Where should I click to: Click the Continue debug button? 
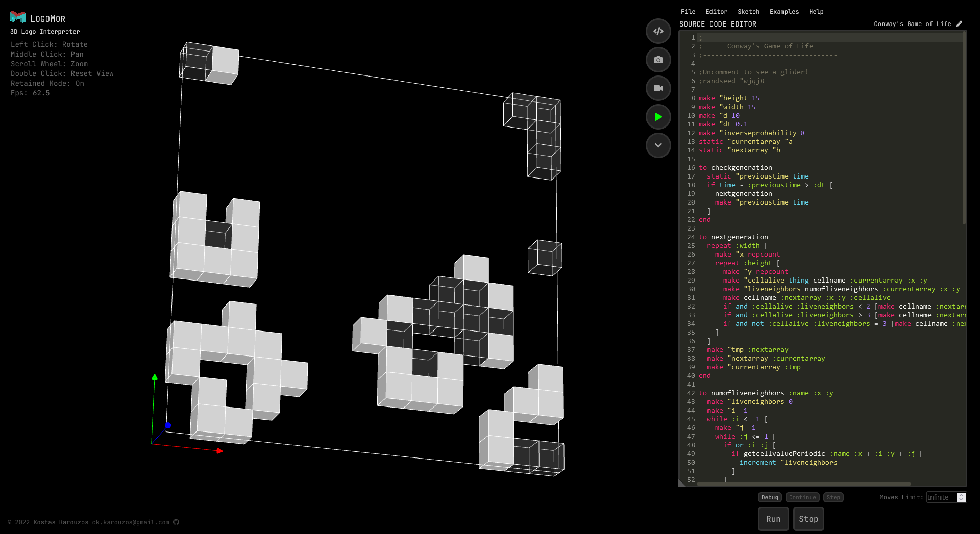tap(802, 497)
